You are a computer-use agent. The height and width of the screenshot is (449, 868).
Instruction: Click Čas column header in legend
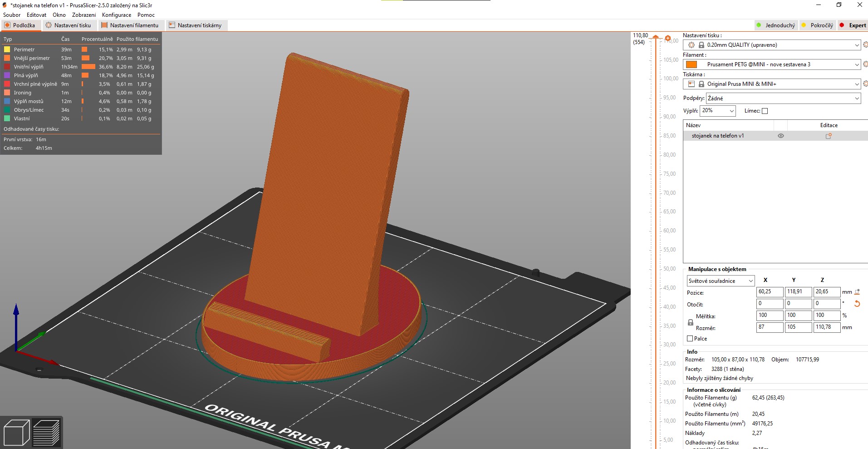coord(65,39)
